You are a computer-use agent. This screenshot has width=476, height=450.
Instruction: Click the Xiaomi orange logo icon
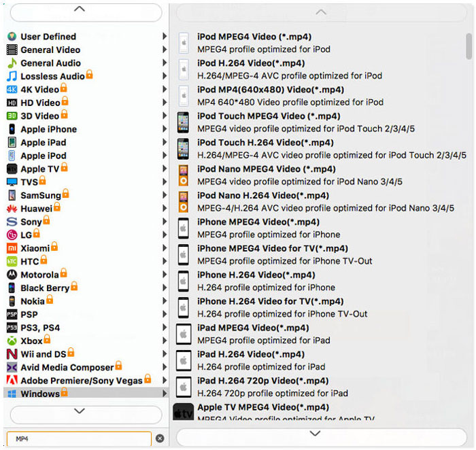click(12, 248)
